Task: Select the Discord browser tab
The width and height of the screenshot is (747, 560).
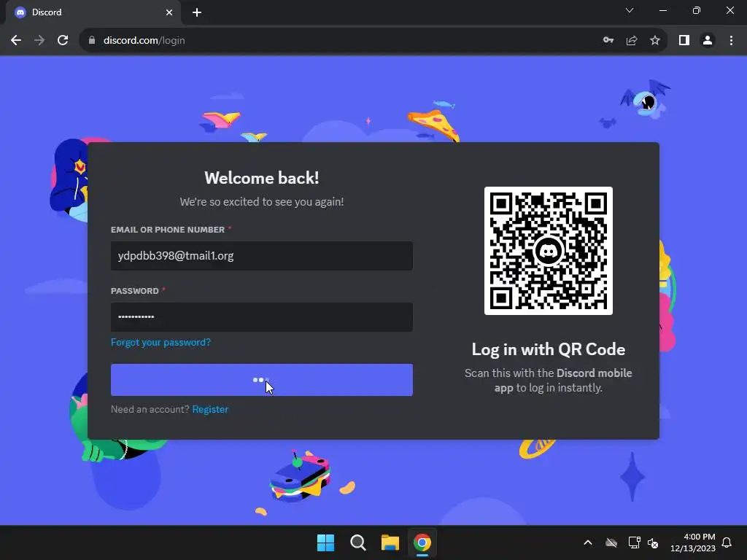Action: (x=93, y=12)
